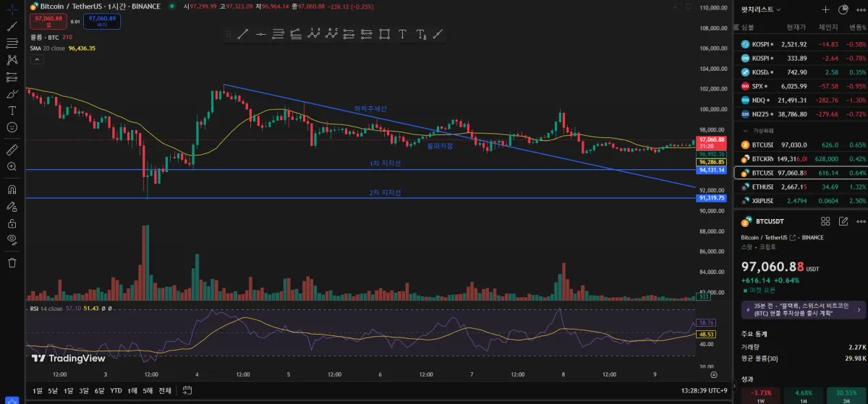868x404 pixels.
Task: Select ETHUSD row in the watchlist
Action: pyautogui.click(x=799, y=186)
